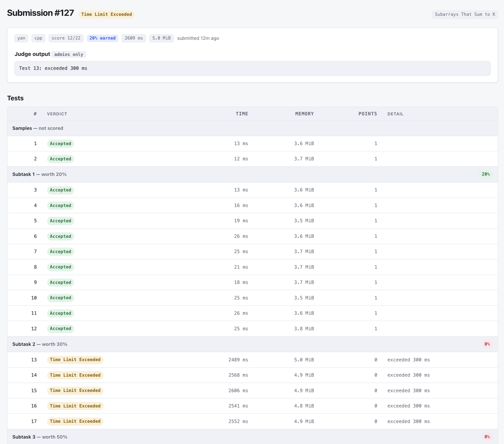Click the Submission #127 heading

(x=40, y=13)
